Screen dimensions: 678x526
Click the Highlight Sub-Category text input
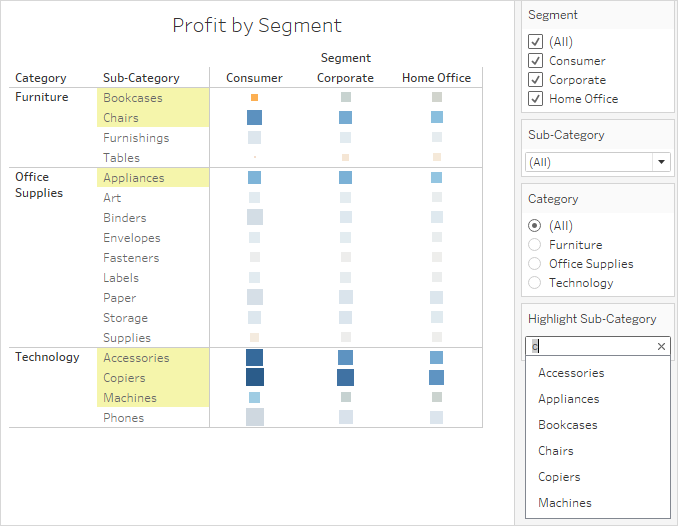click(591, 346)
